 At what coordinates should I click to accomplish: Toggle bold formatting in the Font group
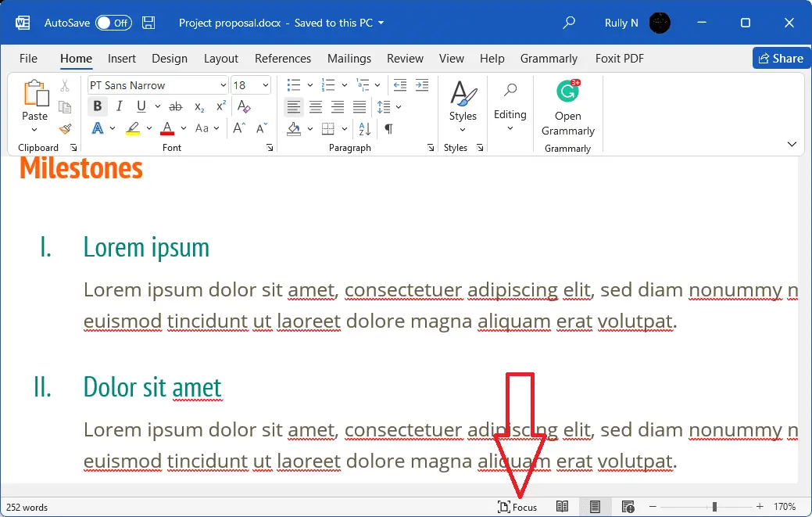(97, 106)
